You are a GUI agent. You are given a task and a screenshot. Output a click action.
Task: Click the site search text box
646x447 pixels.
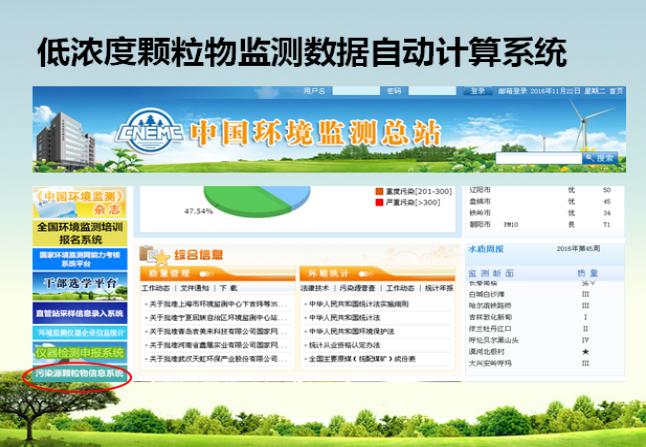[539, 158]
